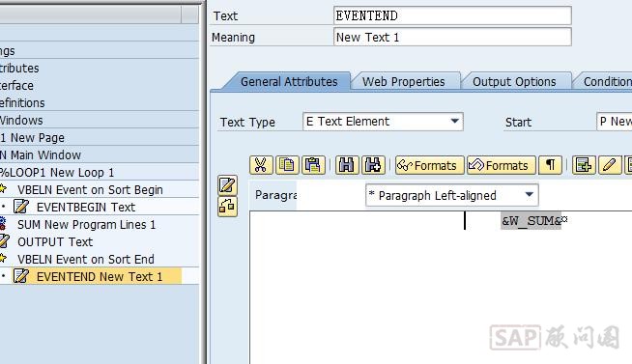Click the paragraph mark (¶) toolbar icon
The width and height of the screenshot is (632, 364).
[550, 165]
